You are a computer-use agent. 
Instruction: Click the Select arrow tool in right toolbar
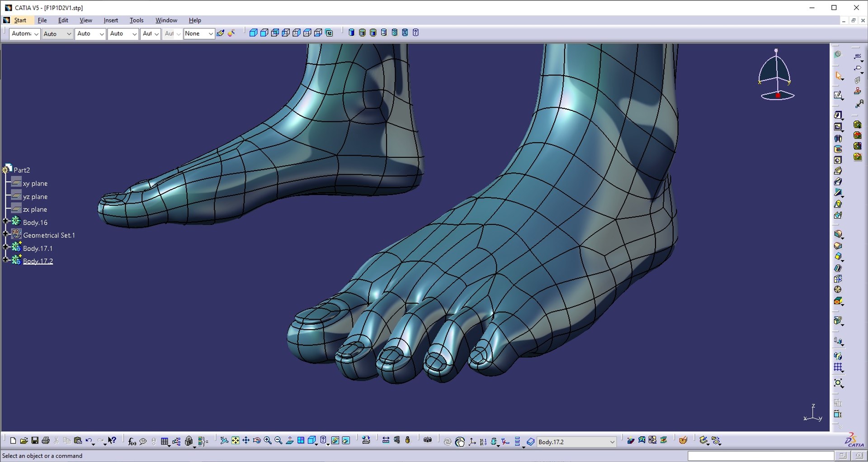click(839, 76)
